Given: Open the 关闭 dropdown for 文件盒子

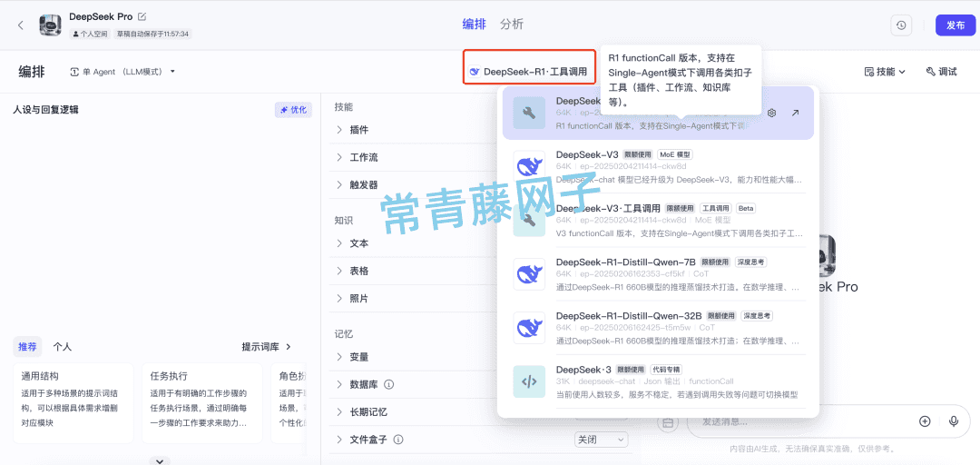Looking at the screenshot, I should tap(602, 440).
